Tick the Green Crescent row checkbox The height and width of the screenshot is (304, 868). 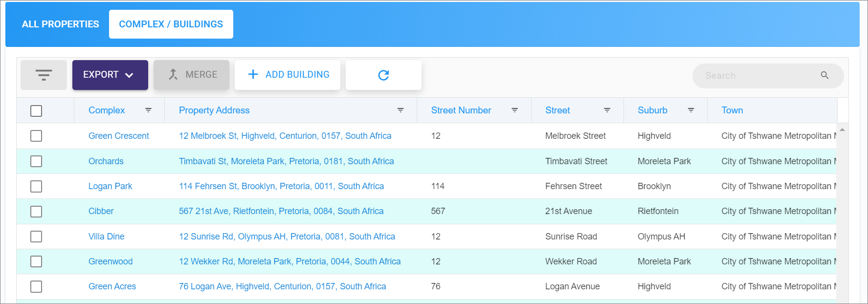[36, 136]
